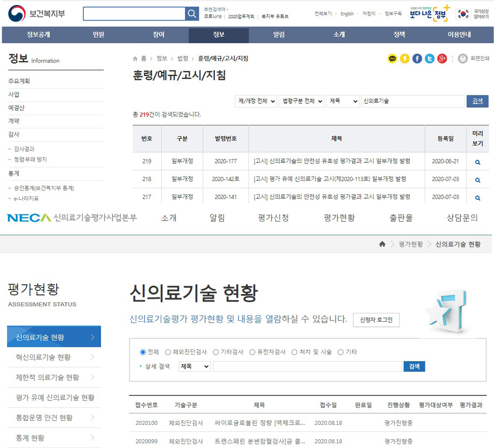494x448 pixels.
Task: Preview notice 219 with magnifier icon
Action: pos(477,162)
